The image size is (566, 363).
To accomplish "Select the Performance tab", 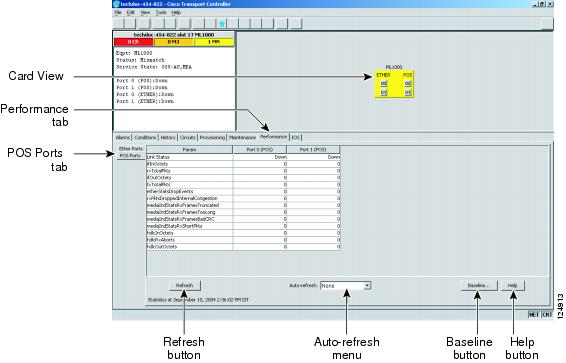I will click(273, 137).
